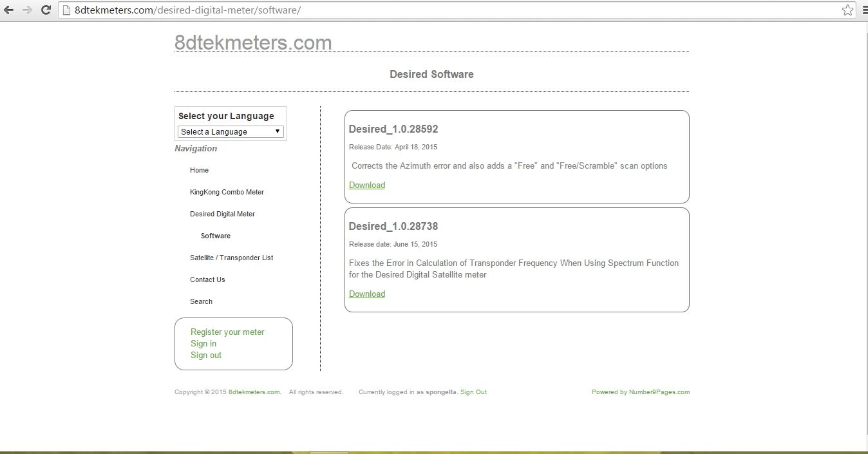Image resolution: width=868 pixels, height=454 pixels.
Task: Download Desired_1.0.28738 software
Action: [367, 294]
